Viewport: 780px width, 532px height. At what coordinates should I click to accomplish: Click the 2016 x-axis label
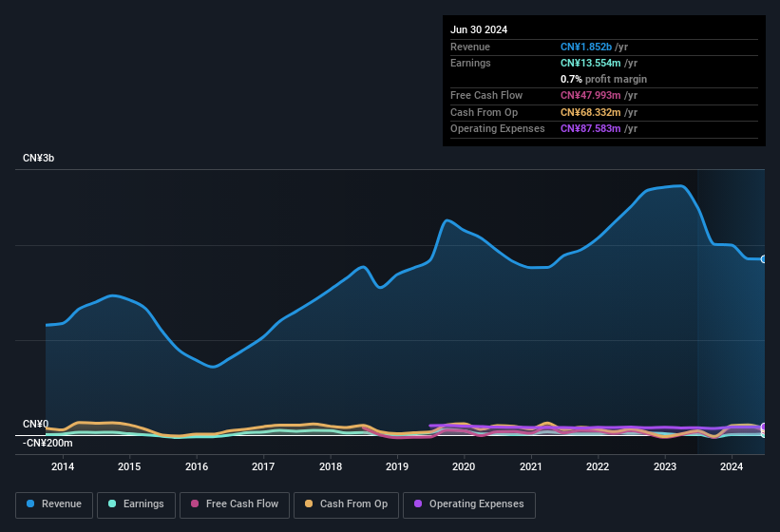(x=197, y=466)
